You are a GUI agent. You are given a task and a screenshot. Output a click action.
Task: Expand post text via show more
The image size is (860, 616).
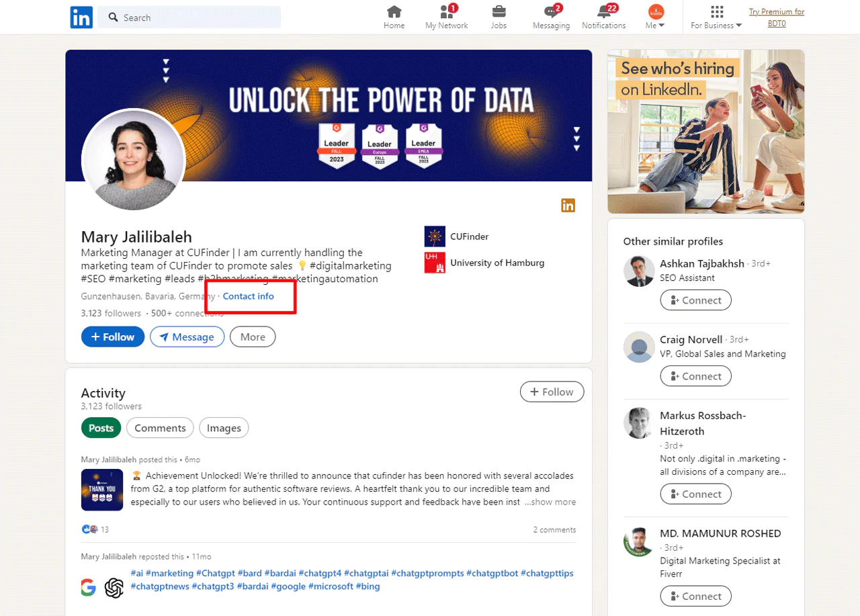coord(550,502)
